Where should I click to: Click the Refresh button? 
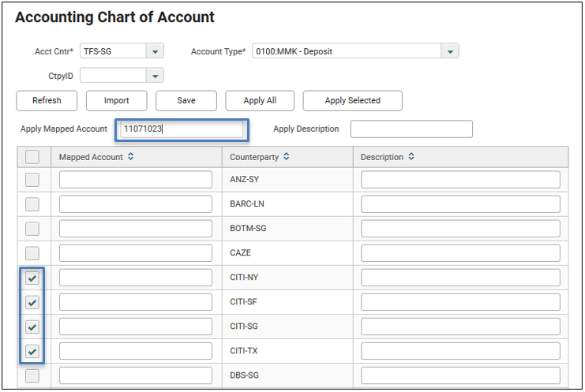click(x=47, y=101)
